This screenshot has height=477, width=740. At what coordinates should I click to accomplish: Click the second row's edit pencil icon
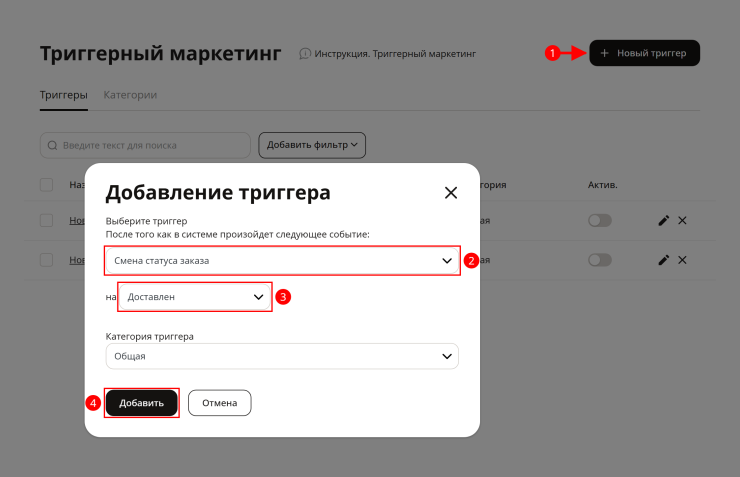point(664,260)
